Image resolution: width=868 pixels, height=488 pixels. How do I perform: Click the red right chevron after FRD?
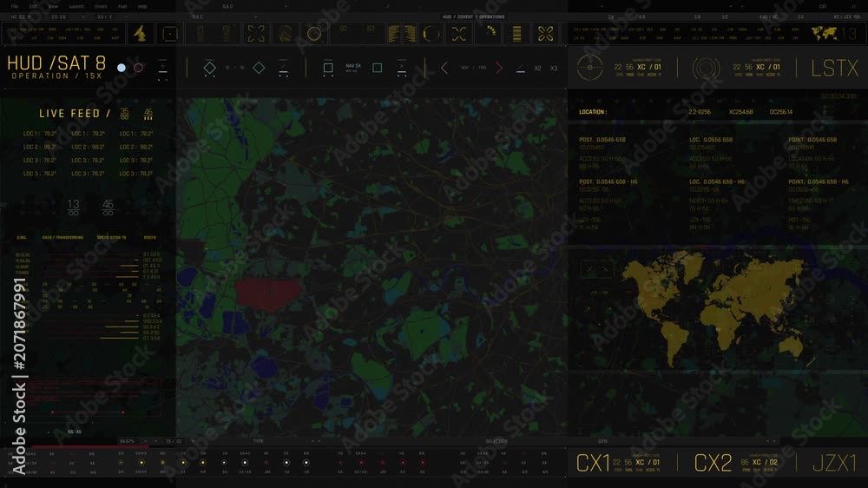pos(499,68)
